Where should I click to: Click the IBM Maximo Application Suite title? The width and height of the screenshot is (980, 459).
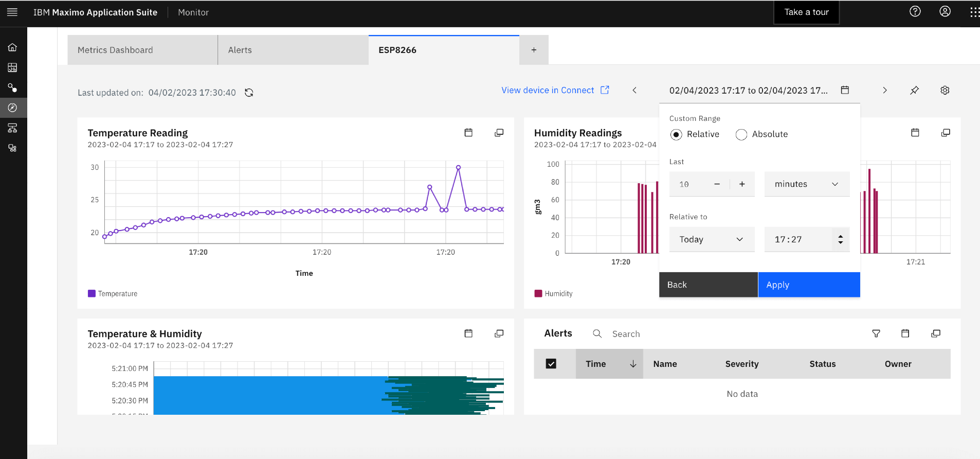coord(95,12)
